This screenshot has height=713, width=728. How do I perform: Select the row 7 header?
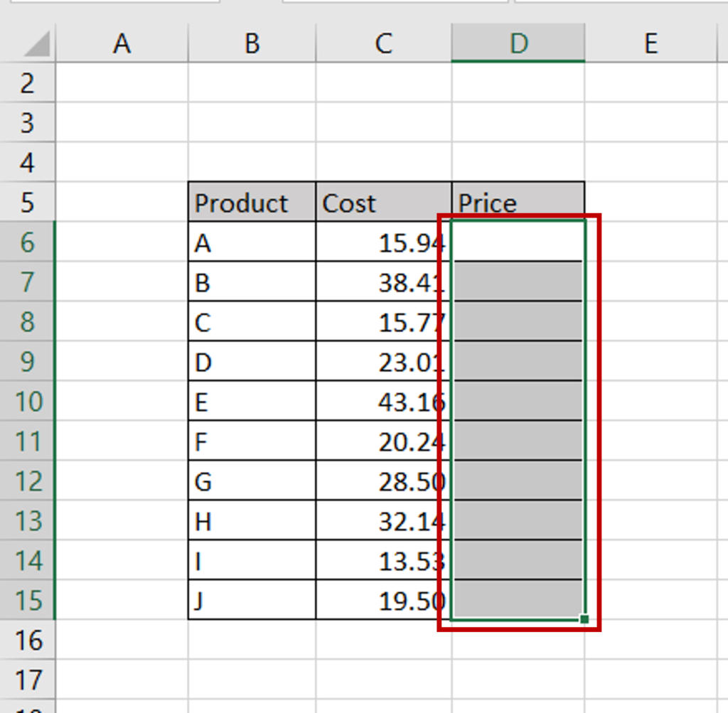point(28,282)
